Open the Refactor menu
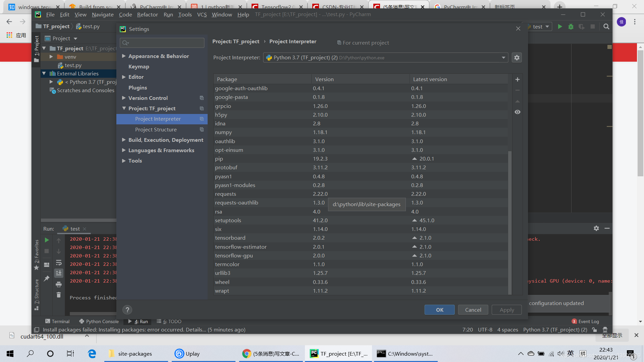The image size is (644, 362). click(147, 14)
